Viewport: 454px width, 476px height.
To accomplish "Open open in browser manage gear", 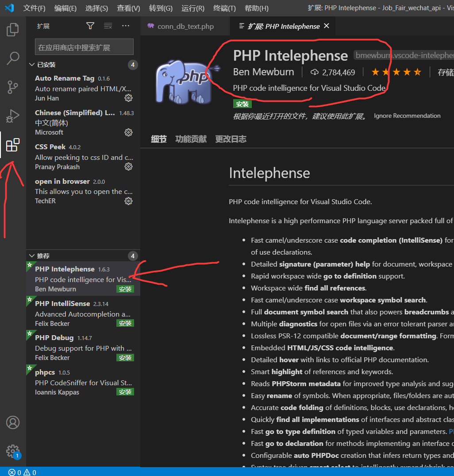I will [x=129, y=201].
